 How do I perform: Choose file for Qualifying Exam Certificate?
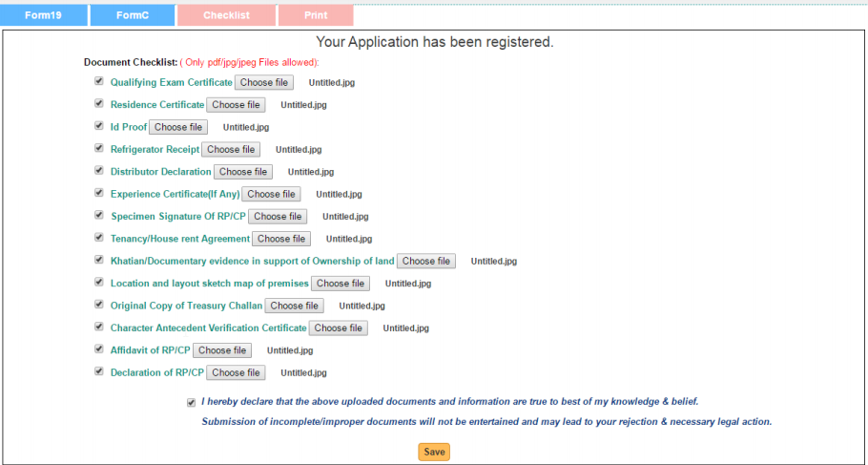coord(264,83)
